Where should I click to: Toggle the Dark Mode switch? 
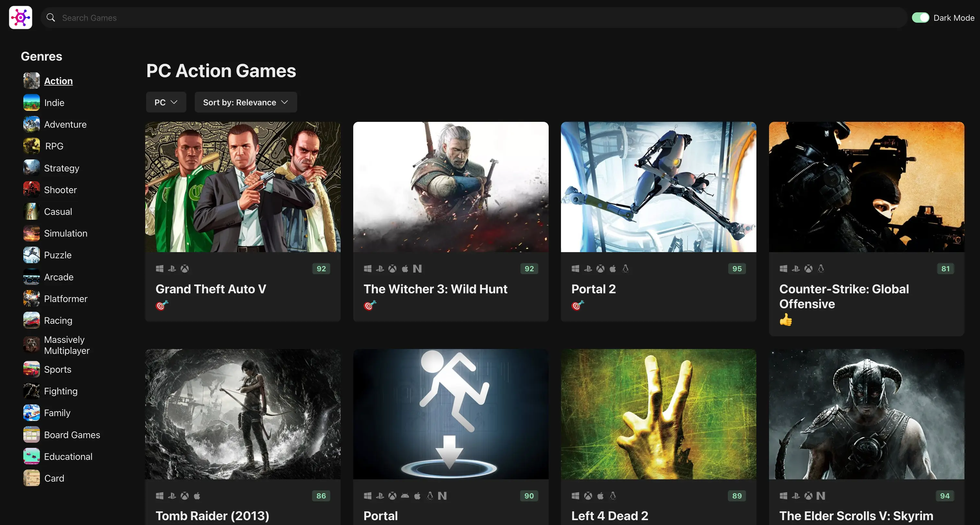920,17
